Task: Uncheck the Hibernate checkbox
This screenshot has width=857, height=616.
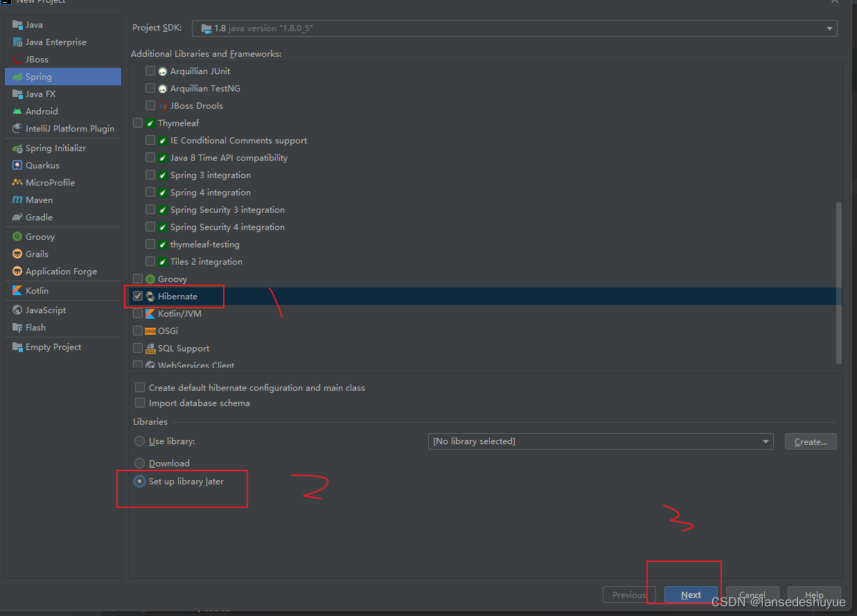Action: click(138, 296)
